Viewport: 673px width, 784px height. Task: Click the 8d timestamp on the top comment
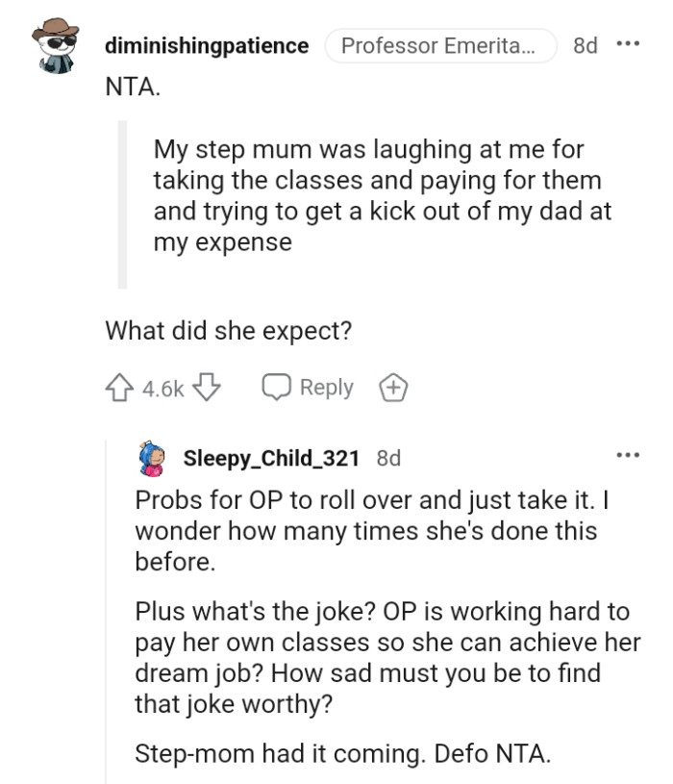(x=584, y=45)
